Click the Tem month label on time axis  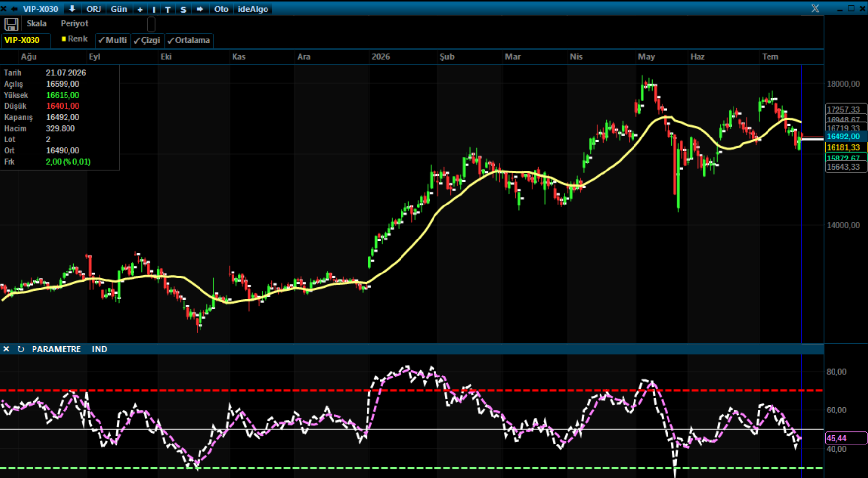[x=770, y=57]
